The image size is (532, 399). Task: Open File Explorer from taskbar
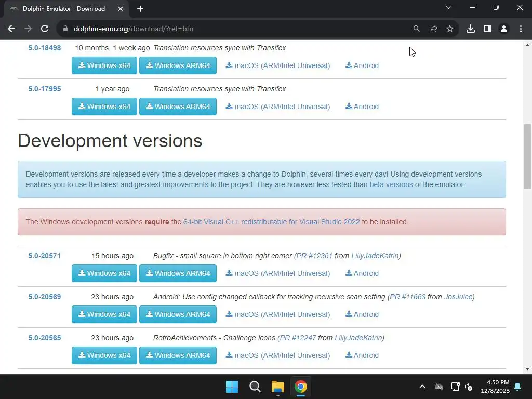277,387
